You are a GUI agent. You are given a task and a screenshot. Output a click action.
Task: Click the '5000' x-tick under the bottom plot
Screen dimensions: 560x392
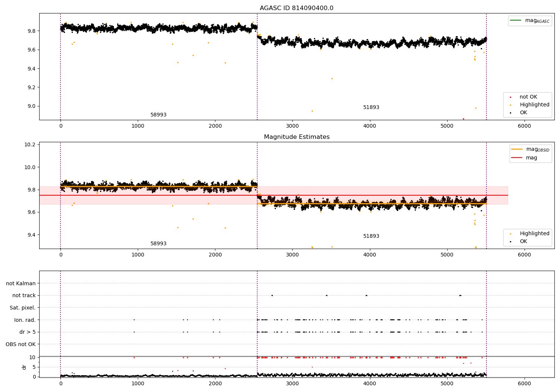(x=447, y=384)
